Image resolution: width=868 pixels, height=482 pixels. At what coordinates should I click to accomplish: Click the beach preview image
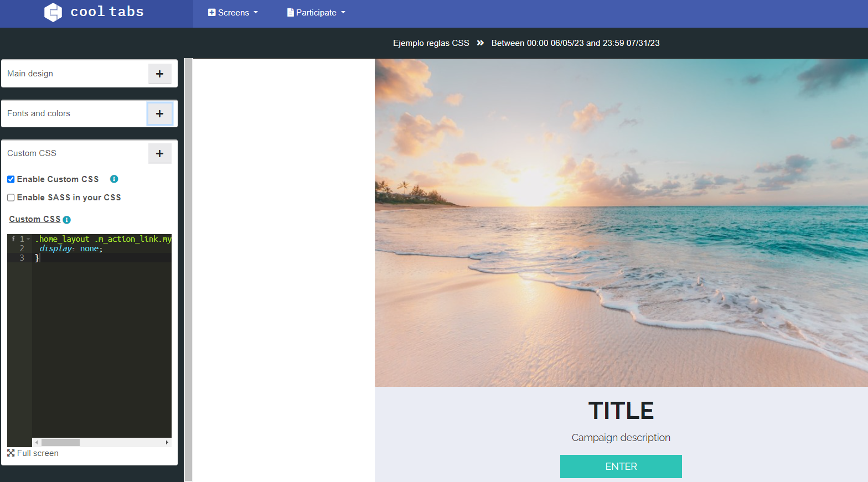(x=621, y=222)
